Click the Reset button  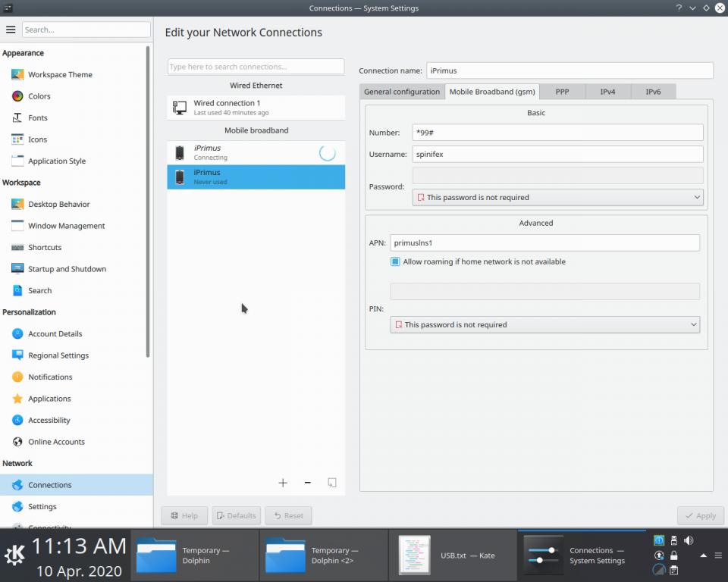[x=288, y=515]
